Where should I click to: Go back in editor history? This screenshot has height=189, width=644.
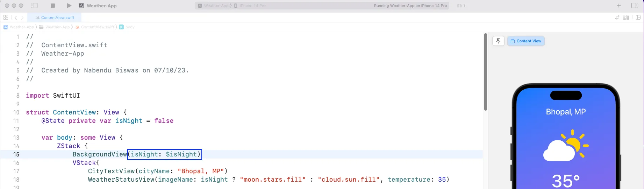[x=16, y=17]
